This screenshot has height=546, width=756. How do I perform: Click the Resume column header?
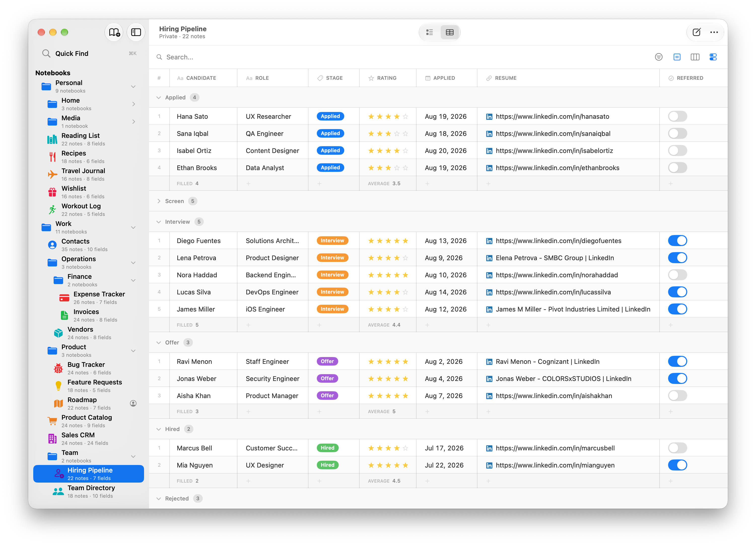568,78
